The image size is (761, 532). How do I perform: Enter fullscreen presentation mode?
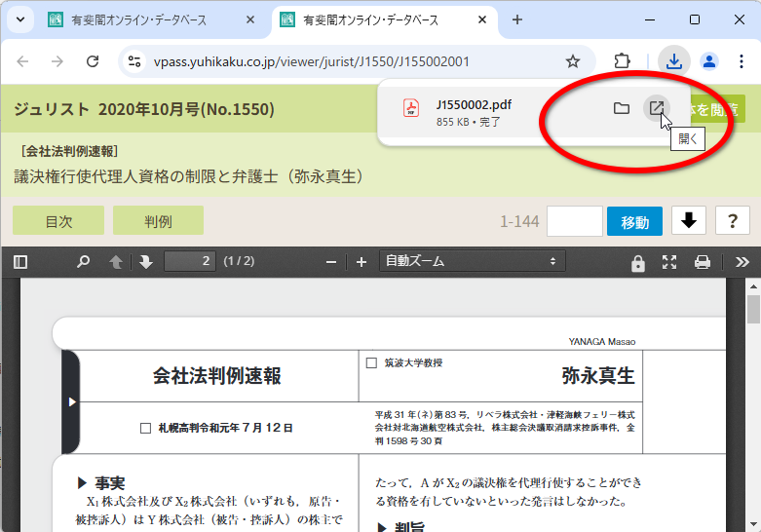669,262
